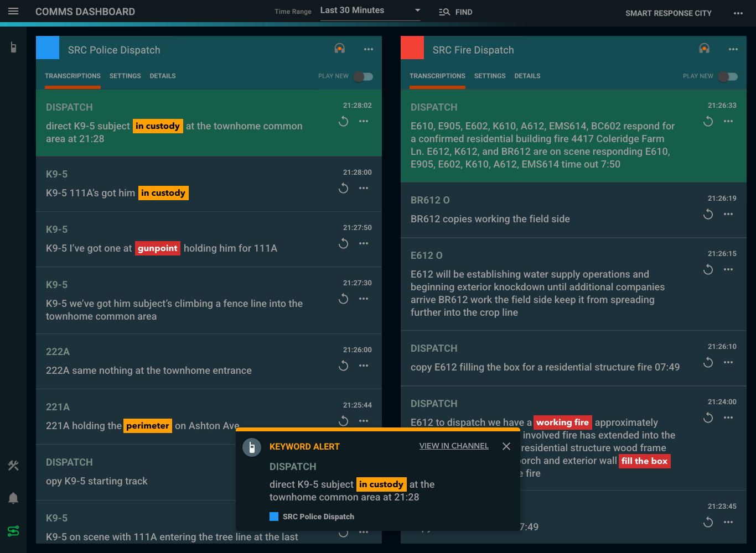Switch to Details tab in Police Dispatch
The width and height of the screenshot is (756, 553).
163,76
